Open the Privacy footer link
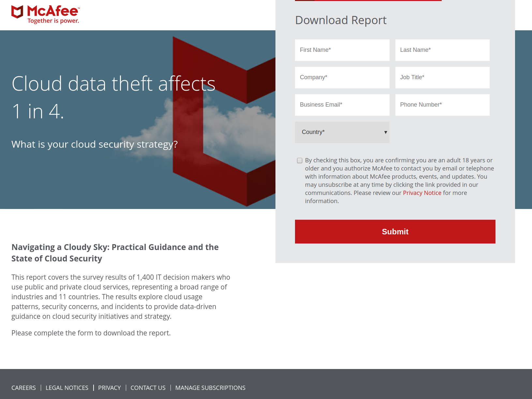The height and width of the screenshot is (399, 532). 109,388
